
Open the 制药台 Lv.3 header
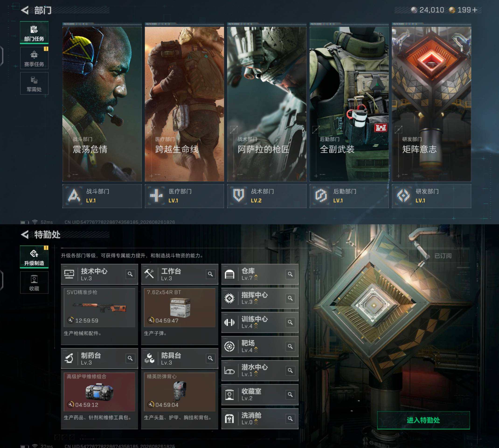click(x=99, y=358)
